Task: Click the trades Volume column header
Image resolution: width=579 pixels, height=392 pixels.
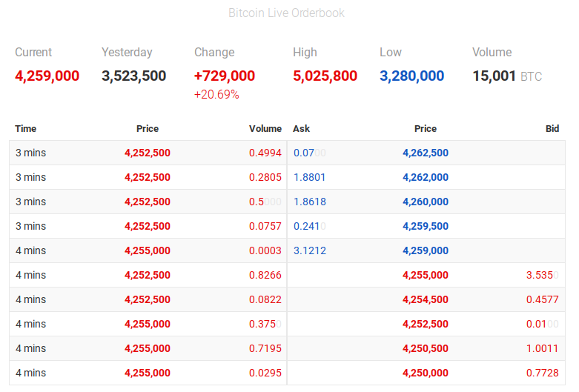Action: click(265, 129)
